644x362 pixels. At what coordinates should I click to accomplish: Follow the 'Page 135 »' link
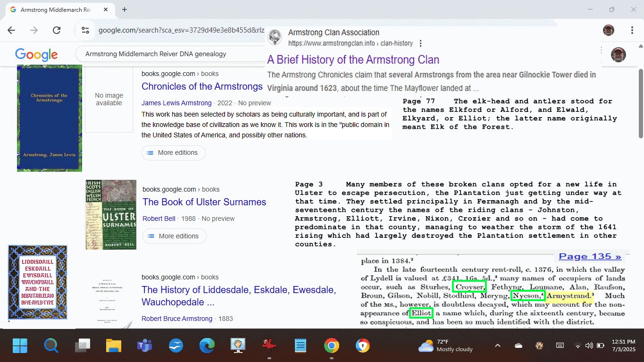pyautogui.click(x=590, y=257)
